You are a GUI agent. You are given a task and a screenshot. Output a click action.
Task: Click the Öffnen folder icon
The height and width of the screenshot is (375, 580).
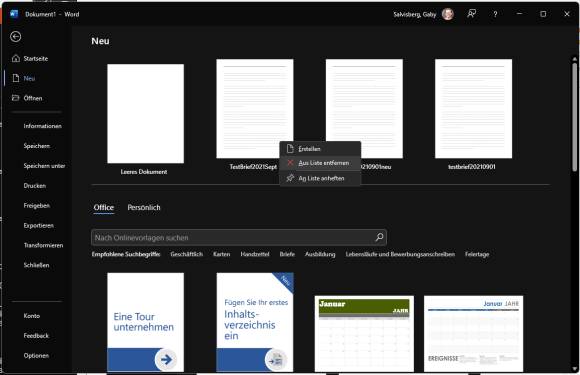click(x=16, y=98)
